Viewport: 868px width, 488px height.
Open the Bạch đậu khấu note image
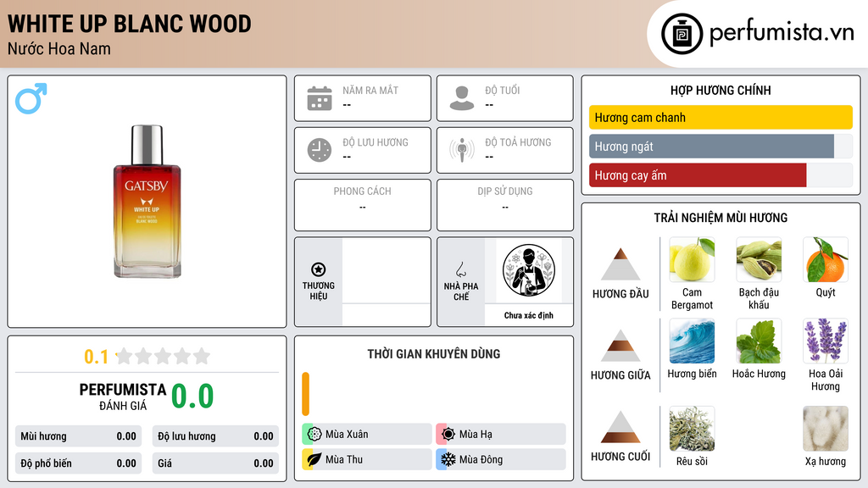[x=759, y=259]
